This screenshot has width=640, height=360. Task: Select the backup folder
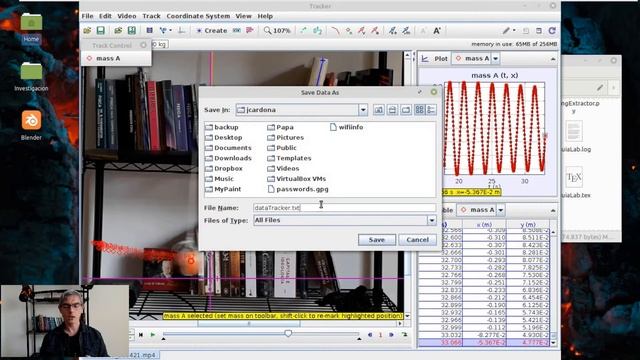(222, 127)
